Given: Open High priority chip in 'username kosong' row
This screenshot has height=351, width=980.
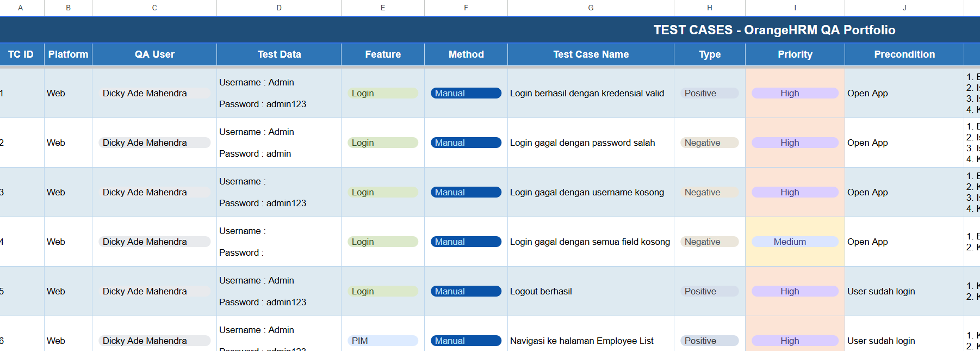Looking at the screenshot, I should 795,192.
